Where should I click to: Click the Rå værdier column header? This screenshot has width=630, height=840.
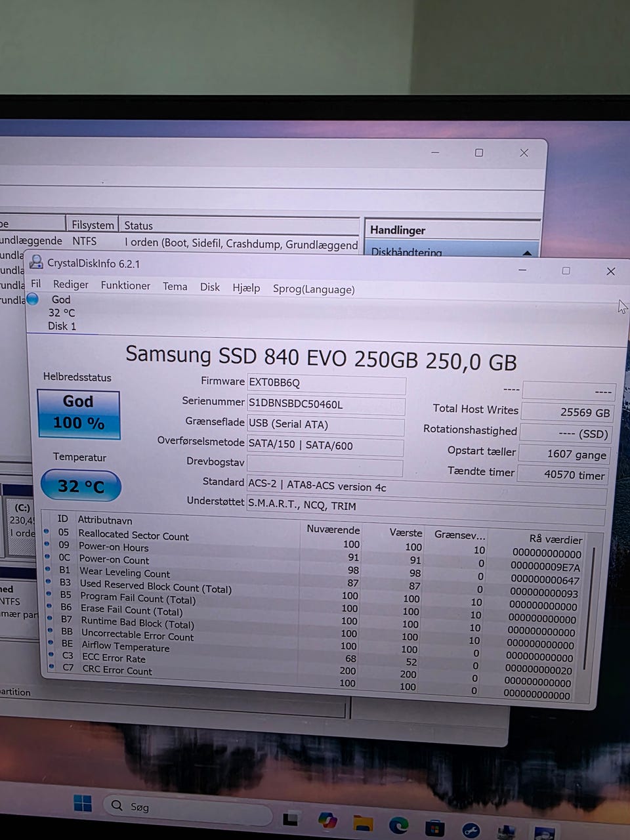(x=556, y=539)
